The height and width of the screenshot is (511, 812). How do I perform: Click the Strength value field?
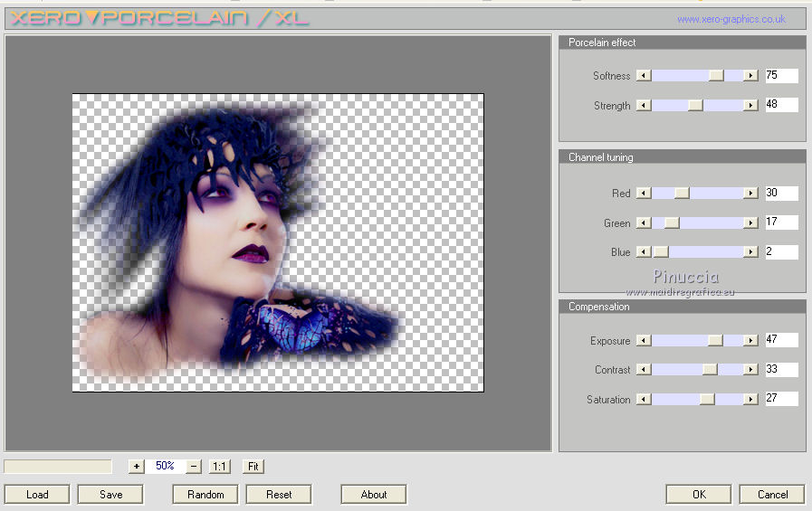(x=781, y=105)
